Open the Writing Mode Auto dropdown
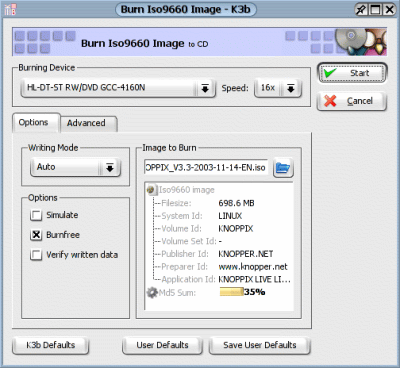The image size is (400, 368). [75, 167]
